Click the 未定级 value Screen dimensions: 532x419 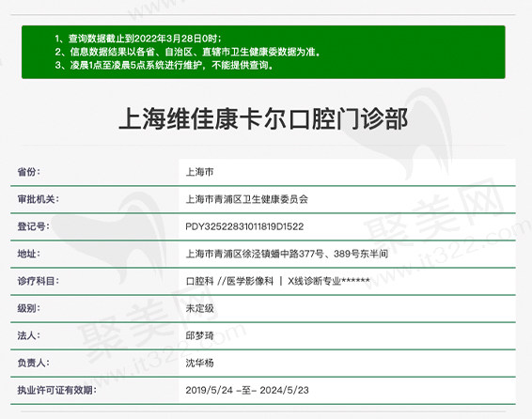tap(199, 308)
